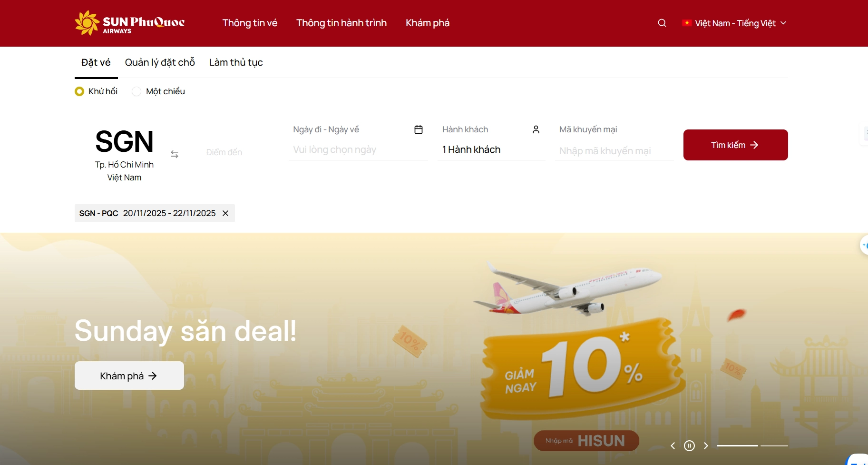Click the Tìm kiếm search button

point(735,145)
